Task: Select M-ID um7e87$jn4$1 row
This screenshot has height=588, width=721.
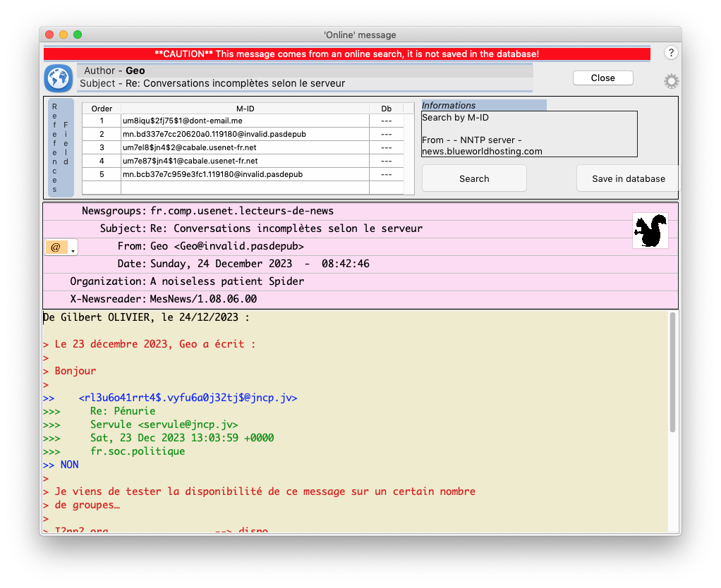Action: [x=245, y=161]
